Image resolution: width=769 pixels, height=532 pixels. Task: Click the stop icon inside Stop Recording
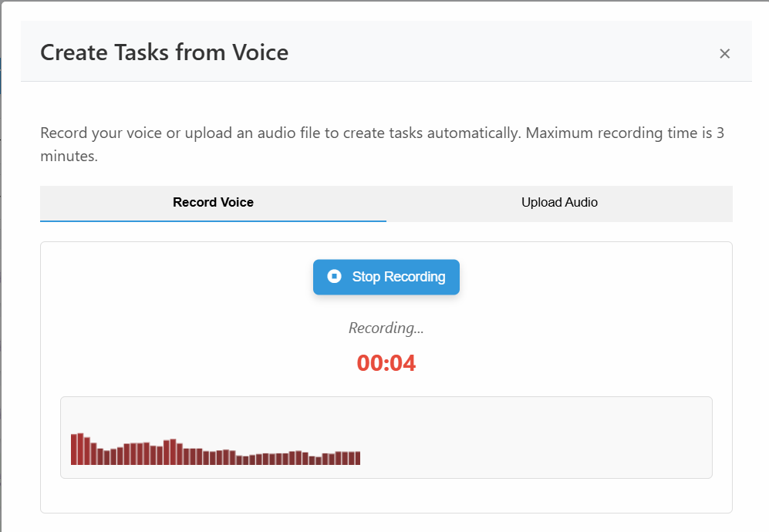point(334,277)
